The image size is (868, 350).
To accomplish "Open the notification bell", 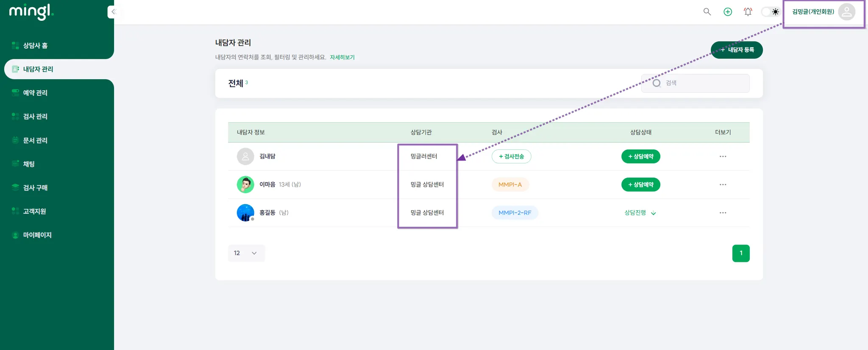I will [748, 12].
